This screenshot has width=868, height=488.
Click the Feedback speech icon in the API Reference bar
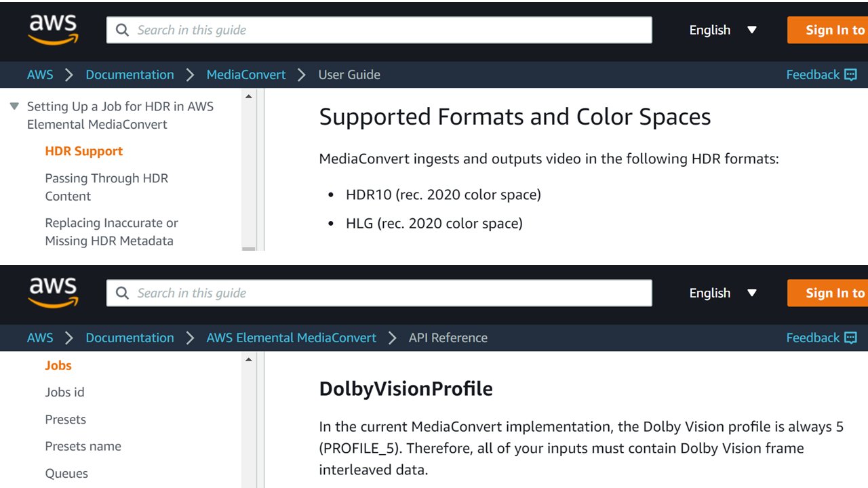click(x=850, y=338)
